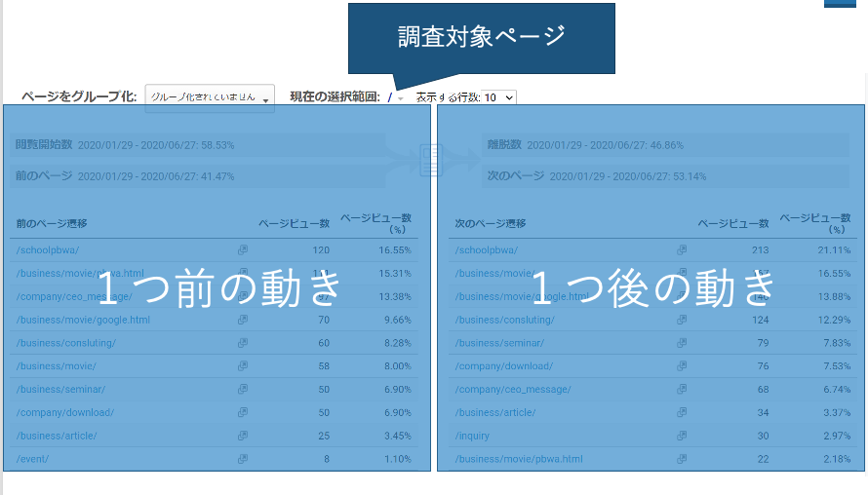Open the ページをグループ化 dropdown
The image size is (868, 495).
click(x=210, y=97)
